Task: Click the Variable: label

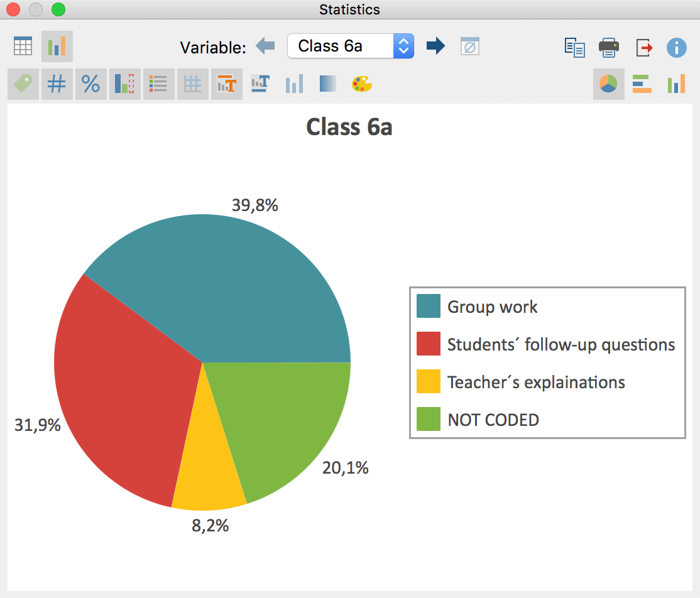Action: (213, 47)
